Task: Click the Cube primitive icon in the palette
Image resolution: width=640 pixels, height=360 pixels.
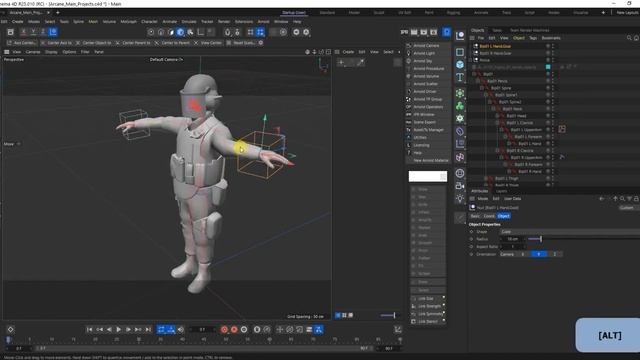Action: click(x=460, y=64)
